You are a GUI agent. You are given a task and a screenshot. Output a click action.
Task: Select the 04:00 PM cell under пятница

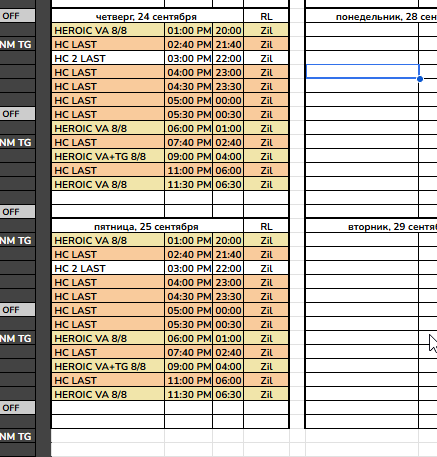click(189, 282)
